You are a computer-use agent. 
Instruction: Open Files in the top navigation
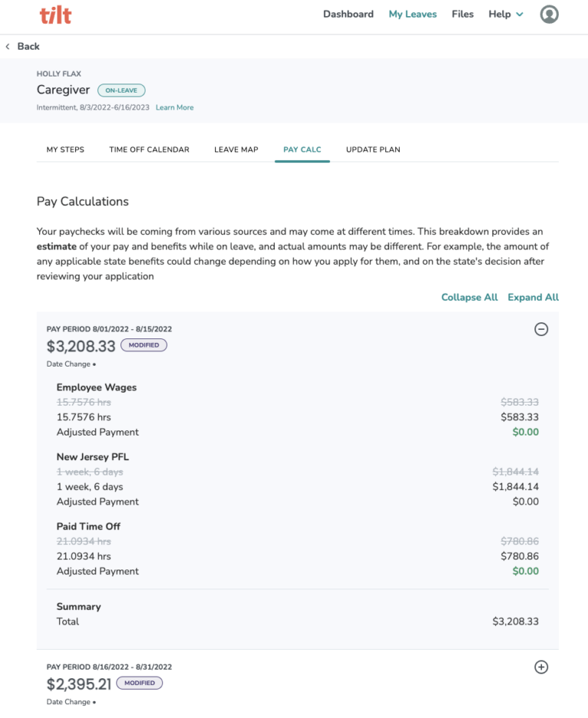tap(462, 15)
